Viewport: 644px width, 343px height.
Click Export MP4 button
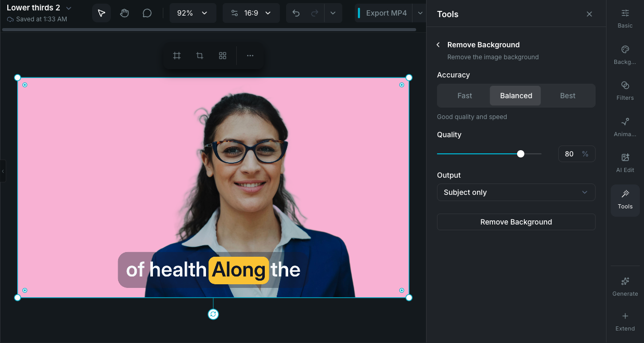385,13
